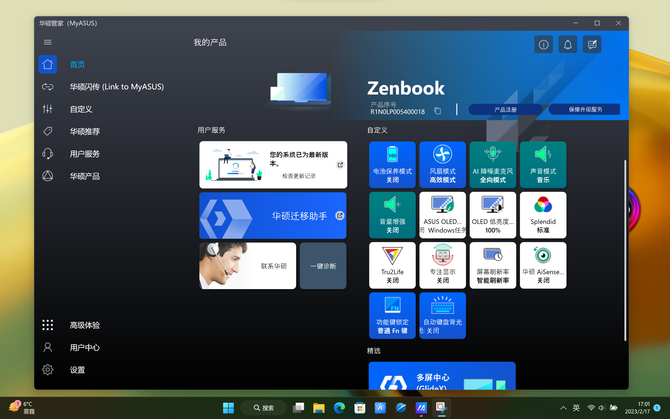Viewport: 670px width, 419px height.
Task: Open the 联系华硕 card
Action: pos(247,266)
